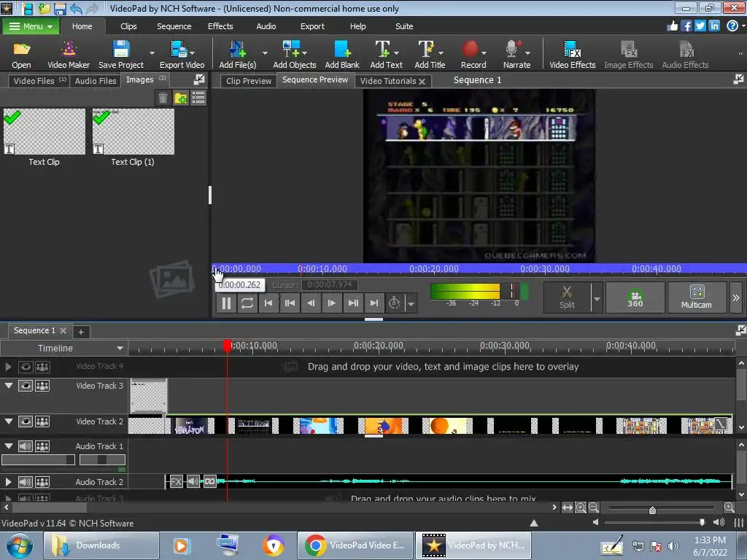Delete selected item with trash bin icon

163,98
